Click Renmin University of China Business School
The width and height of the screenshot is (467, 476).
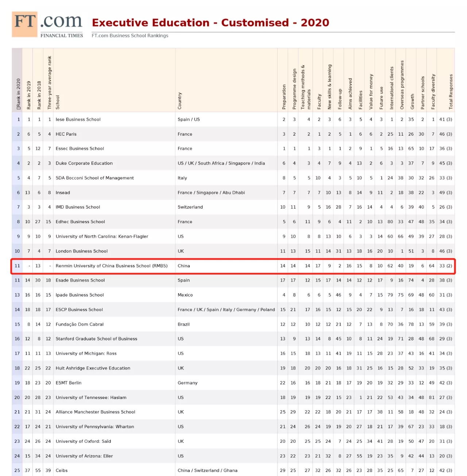click(111, 266)
